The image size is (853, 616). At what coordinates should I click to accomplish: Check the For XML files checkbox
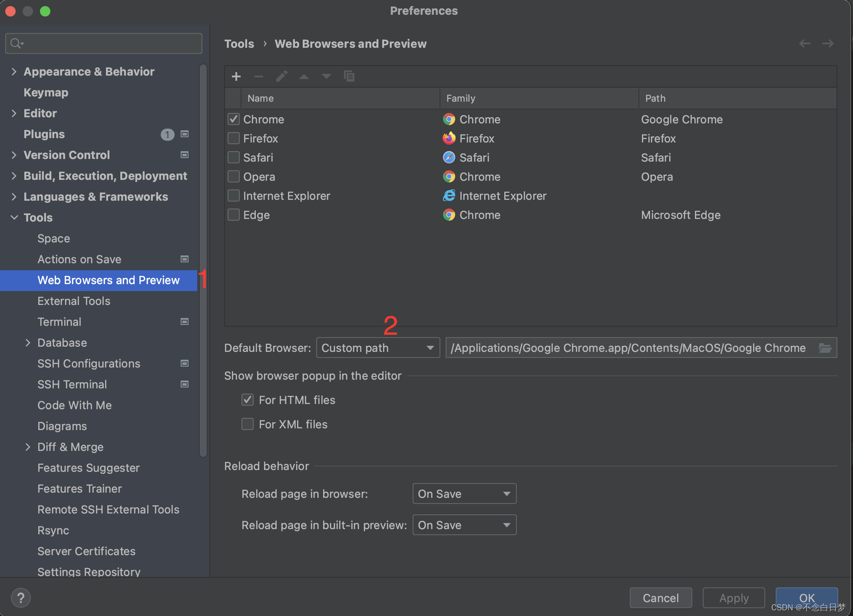click(248, 424)
